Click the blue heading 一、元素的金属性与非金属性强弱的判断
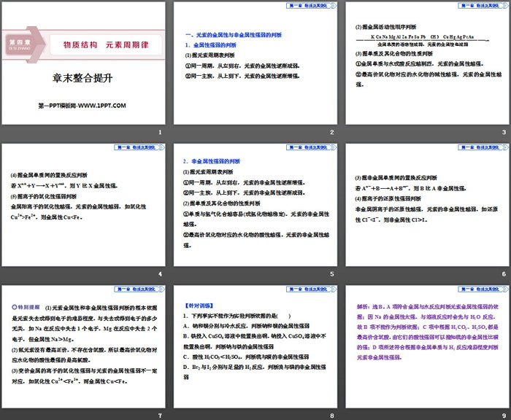Viewport: 511px width, 420px height. click(x=234, y=35)
